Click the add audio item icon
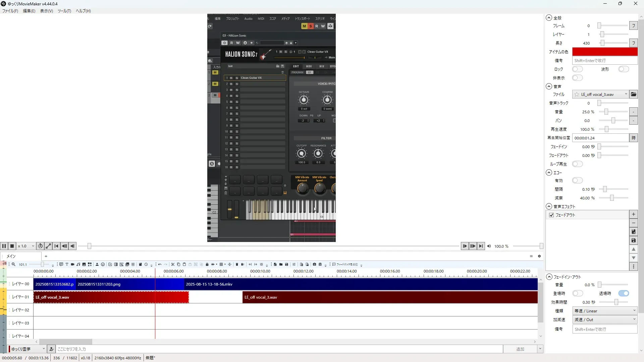Image resolution: width=644 pixels, height=362 pixels. tap(78, 264)
